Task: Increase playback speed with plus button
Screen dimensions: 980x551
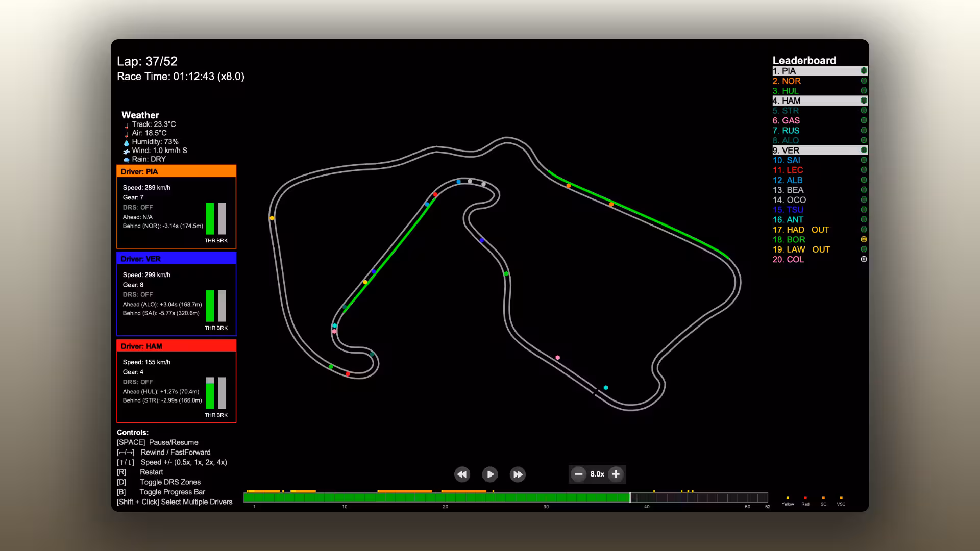Action: (616, 474)
